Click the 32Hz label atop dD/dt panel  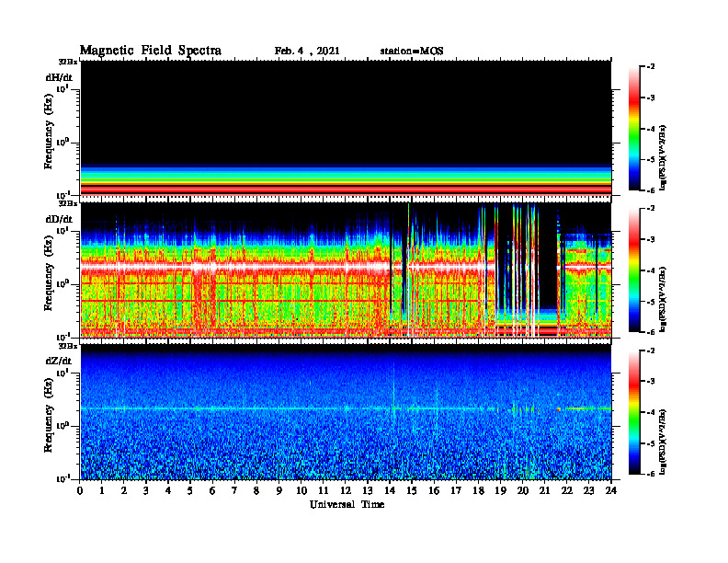point(68,203)
